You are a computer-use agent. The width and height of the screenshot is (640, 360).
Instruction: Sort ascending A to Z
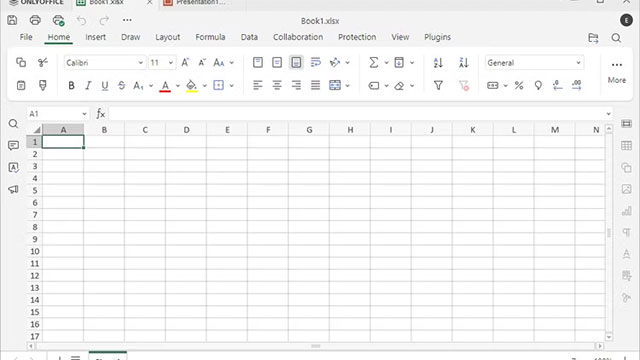pos(438,62)
